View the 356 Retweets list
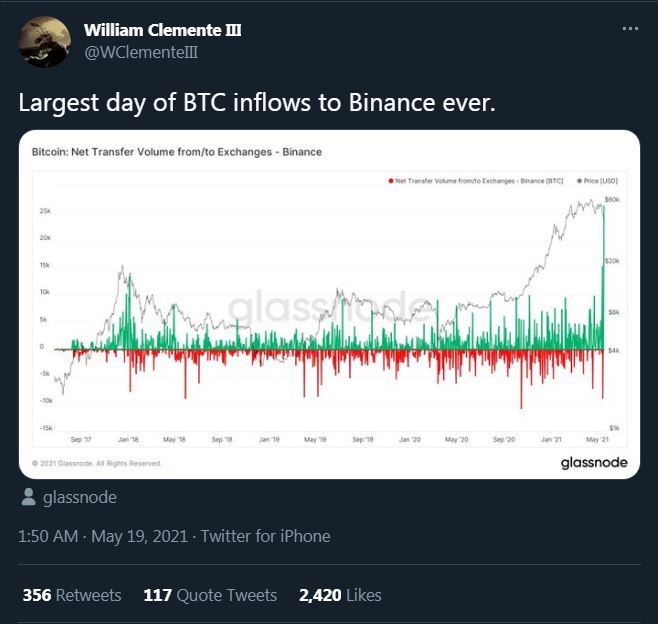Screen dimensions: 658x624 point(72,595)
